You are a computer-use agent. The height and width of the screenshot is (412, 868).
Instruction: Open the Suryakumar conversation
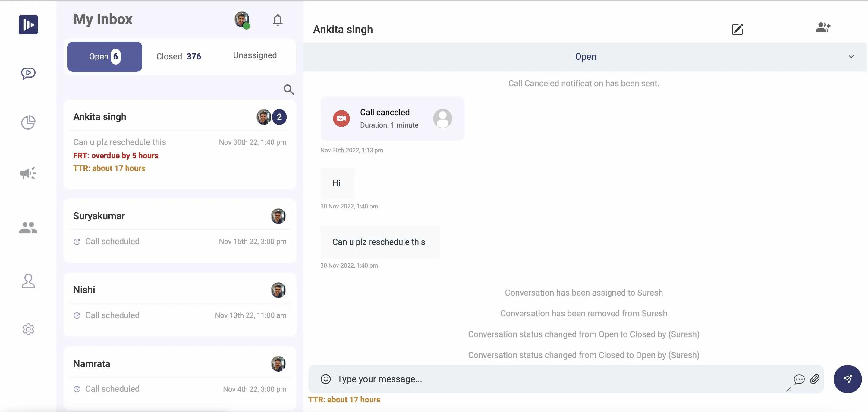[x=180, y=231]
